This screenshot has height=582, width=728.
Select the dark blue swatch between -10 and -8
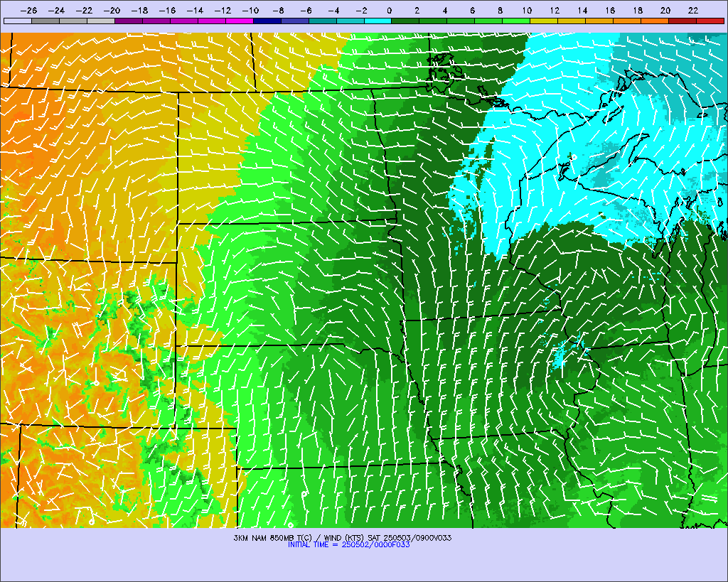coord(267,21)
